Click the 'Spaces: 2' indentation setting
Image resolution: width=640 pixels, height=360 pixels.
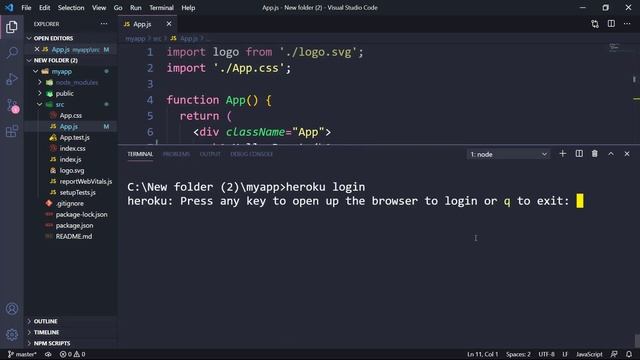coord(518,354)
